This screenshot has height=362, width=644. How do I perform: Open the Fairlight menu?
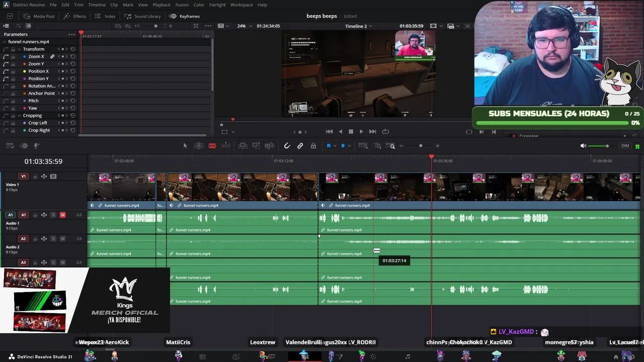[x=217, y=5]
